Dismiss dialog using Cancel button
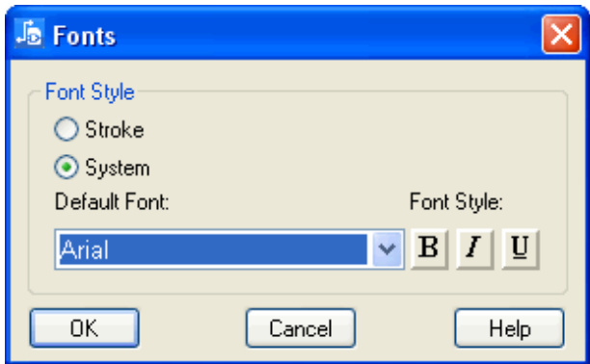Image resolution: width=590 pixels, height=364 pixels. coord(300,328)
